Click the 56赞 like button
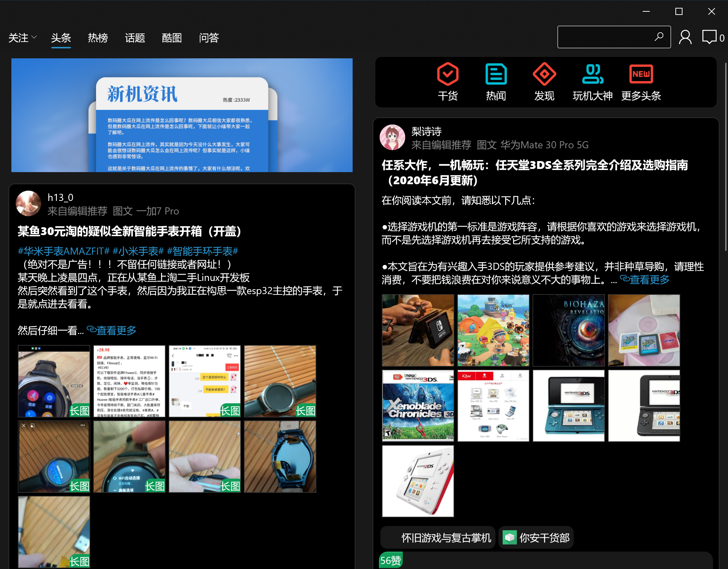Screen dimensions: 728x569 click(x=390, y=560)
